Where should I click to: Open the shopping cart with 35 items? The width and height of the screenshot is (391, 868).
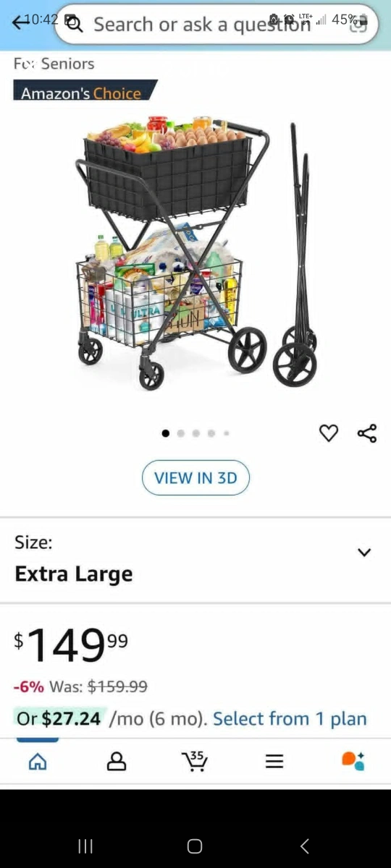pyautogui.click(x=194, y=761)
